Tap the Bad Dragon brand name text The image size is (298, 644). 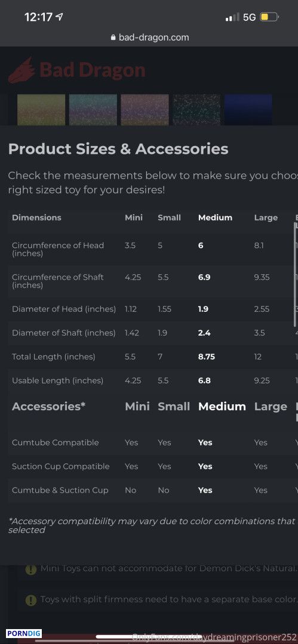(x=93, y=70)
